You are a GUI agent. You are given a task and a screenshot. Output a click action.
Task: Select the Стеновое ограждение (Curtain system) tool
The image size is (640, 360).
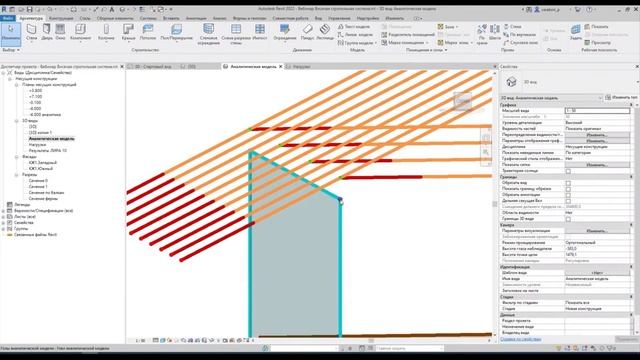point(209,33)
